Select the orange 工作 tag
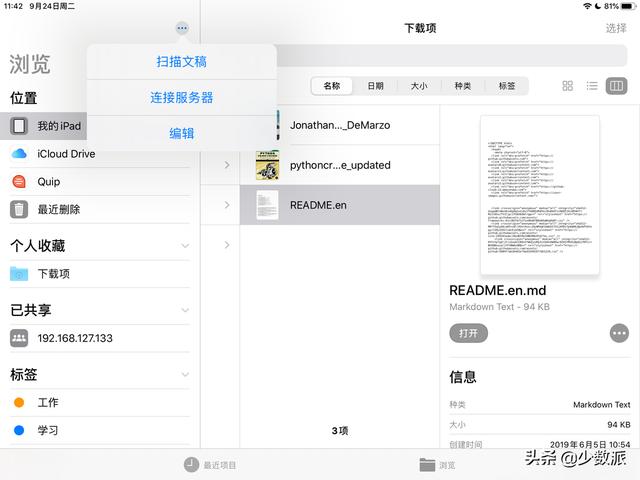The height and width of the screenshot is (480, 640). pyautogui.click(x=100, y=402)
